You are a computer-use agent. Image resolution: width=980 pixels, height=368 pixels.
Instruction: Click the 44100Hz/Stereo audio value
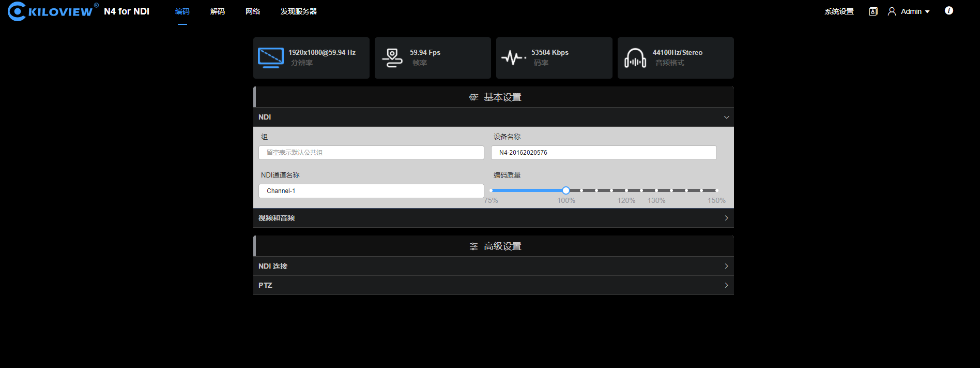(678, 52)
